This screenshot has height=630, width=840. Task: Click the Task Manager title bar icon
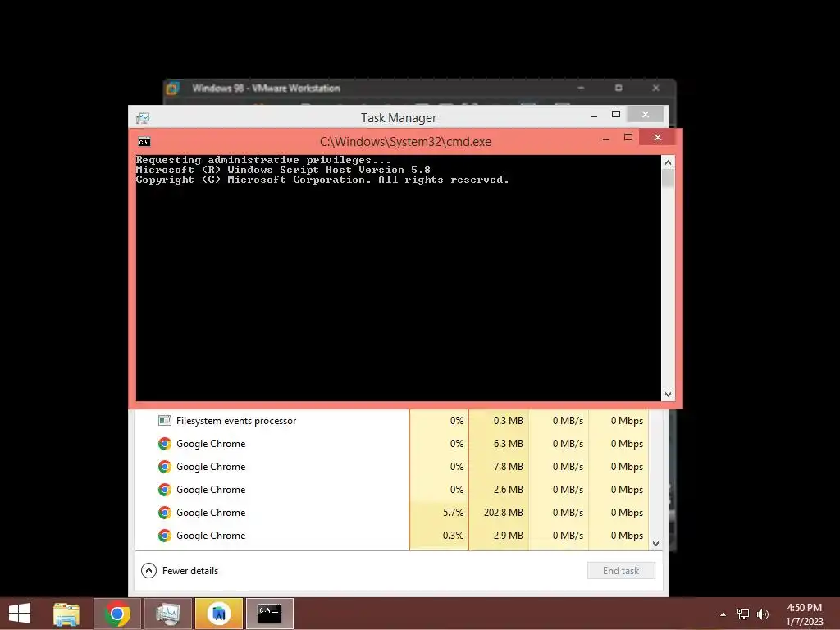click(x=143, y=118)
